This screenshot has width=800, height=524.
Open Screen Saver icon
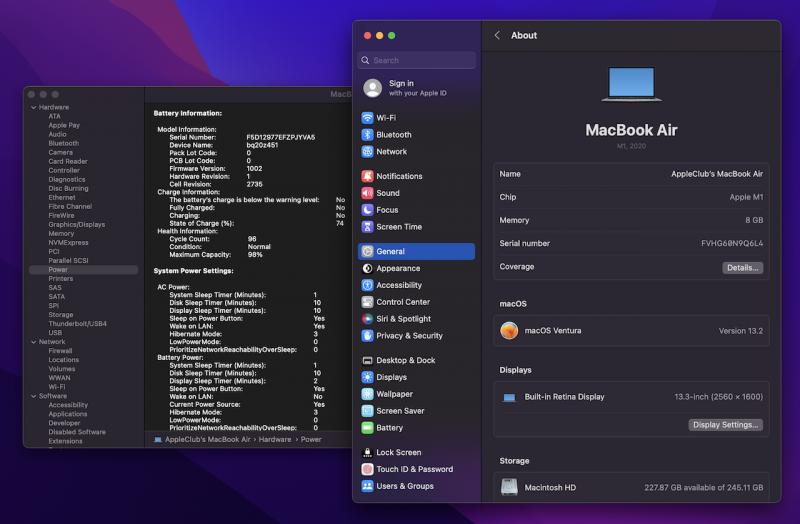(367, 411)
